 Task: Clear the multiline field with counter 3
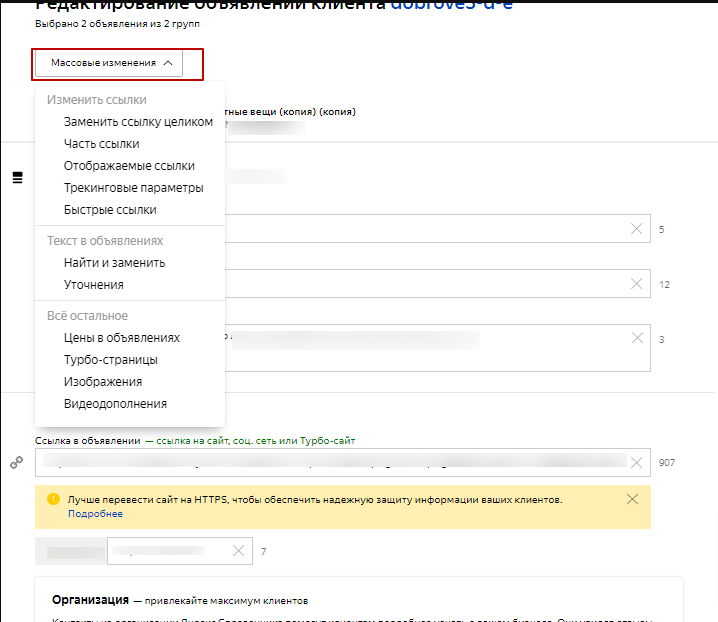coord(637,338)
